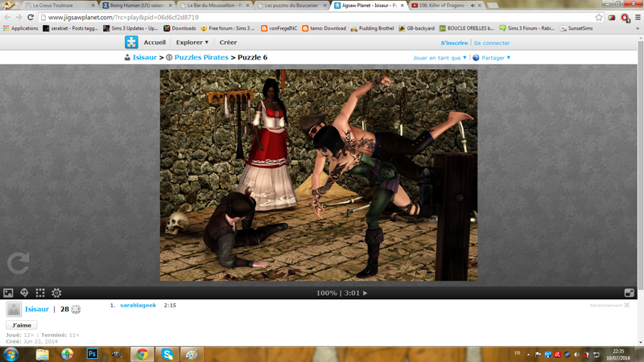Screen dimensions: 644x362
Task: Open the Pudding Brothel bookmark
Action: 372,28
